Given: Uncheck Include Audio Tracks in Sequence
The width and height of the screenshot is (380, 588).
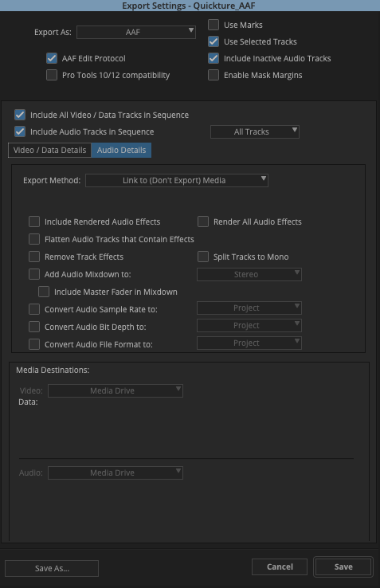Looking at the screenshot, I should (20, 131).
